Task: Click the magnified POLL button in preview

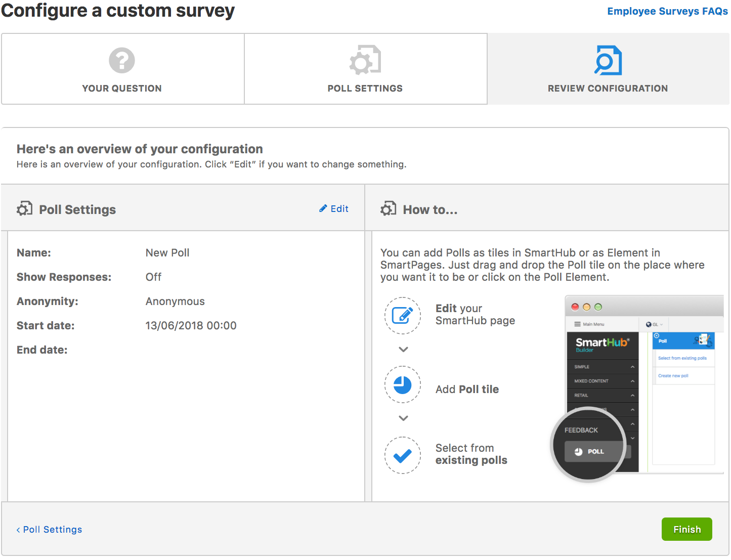Action: pyautogui.click(x=595, y=451)
